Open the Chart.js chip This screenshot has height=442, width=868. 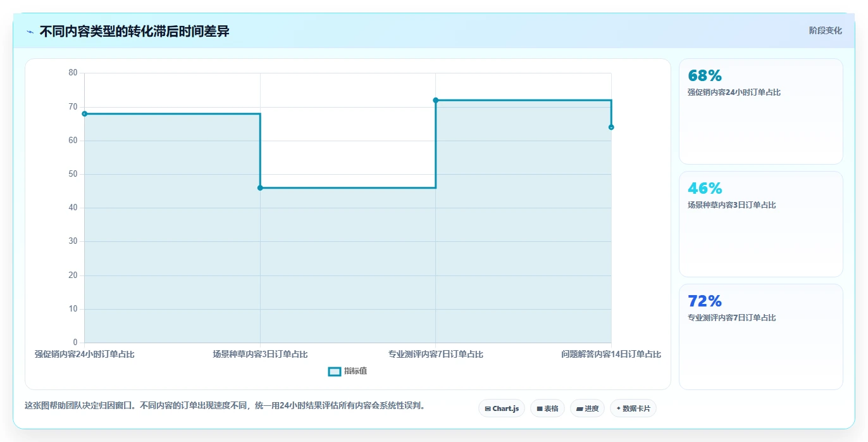(502, 408)
